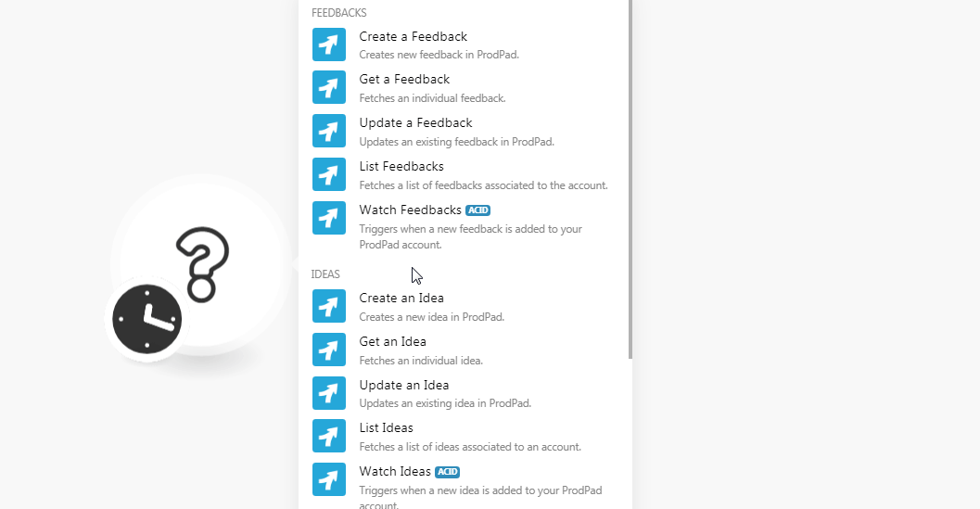
Task: Click the Watch Feedbacks trigger icon
Action: click(x=329, y=218)
